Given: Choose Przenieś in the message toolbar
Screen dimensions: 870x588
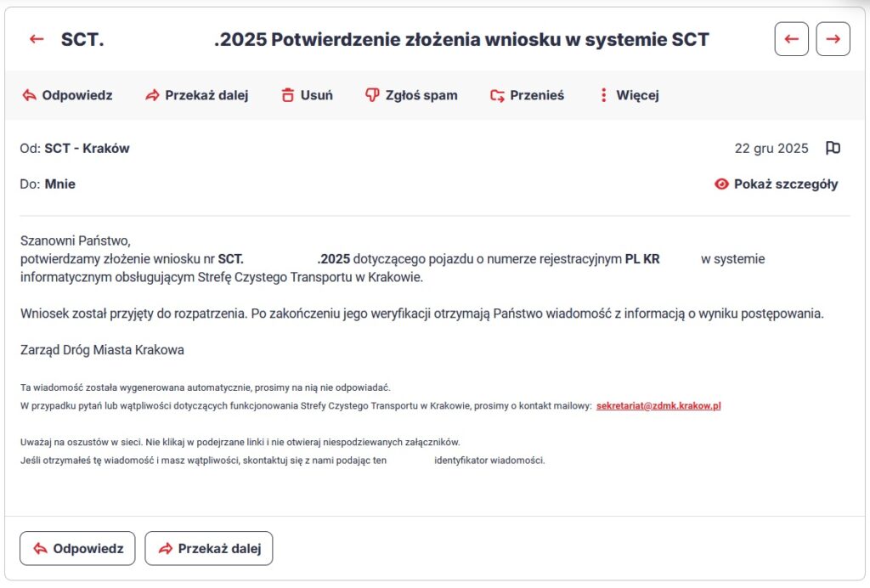Looking at the screenshot, I should click(537, 95).
